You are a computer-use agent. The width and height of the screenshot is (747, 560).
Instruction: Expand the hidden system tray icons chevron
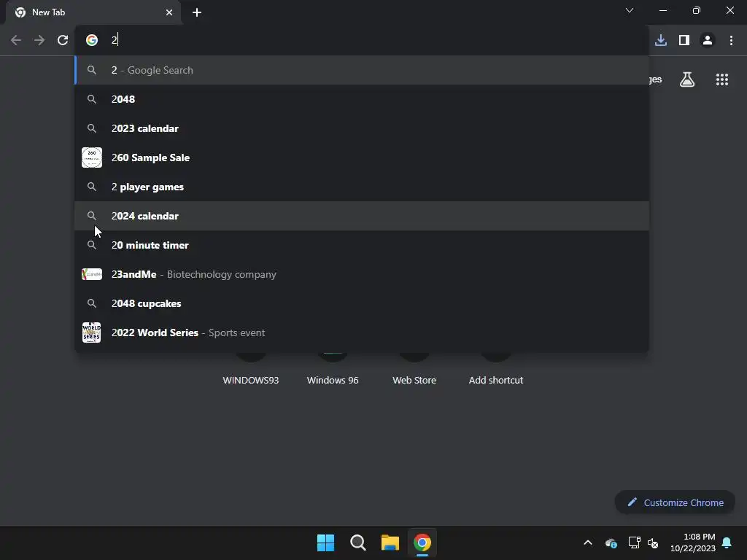pos(588,542)
